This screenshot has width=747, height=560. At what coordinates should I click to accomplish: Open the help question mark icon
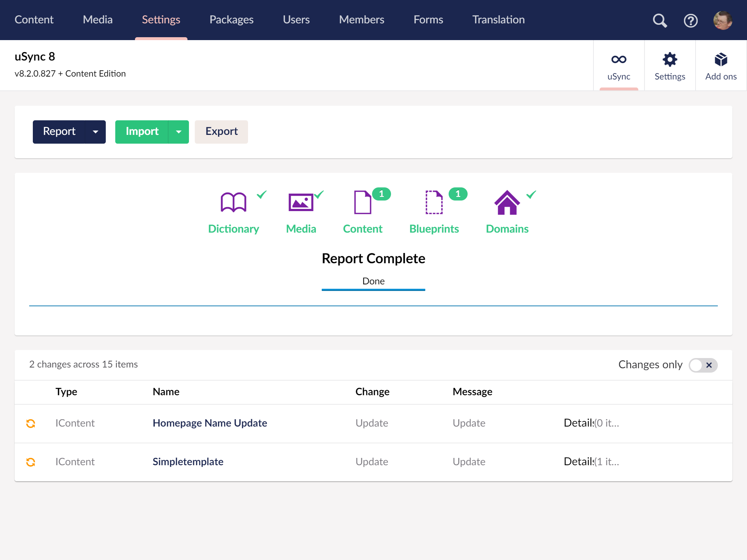pyautogui.click(x=690, y=20)
